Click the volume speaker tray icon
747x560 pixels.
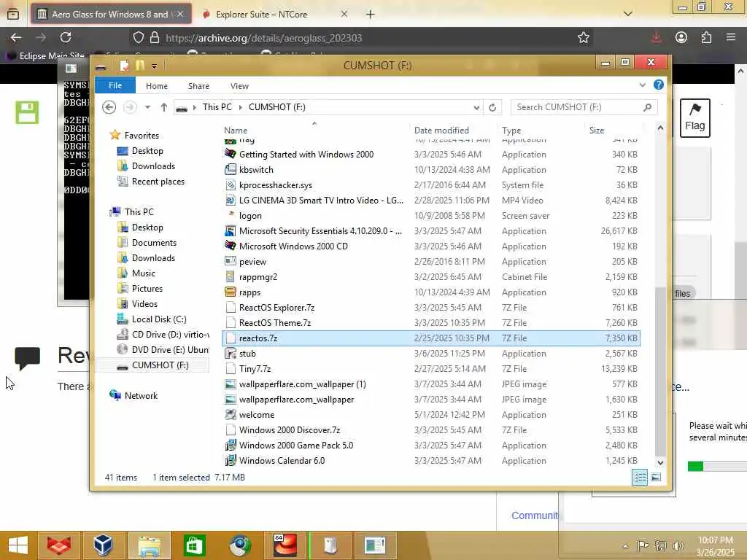(678, 545)
